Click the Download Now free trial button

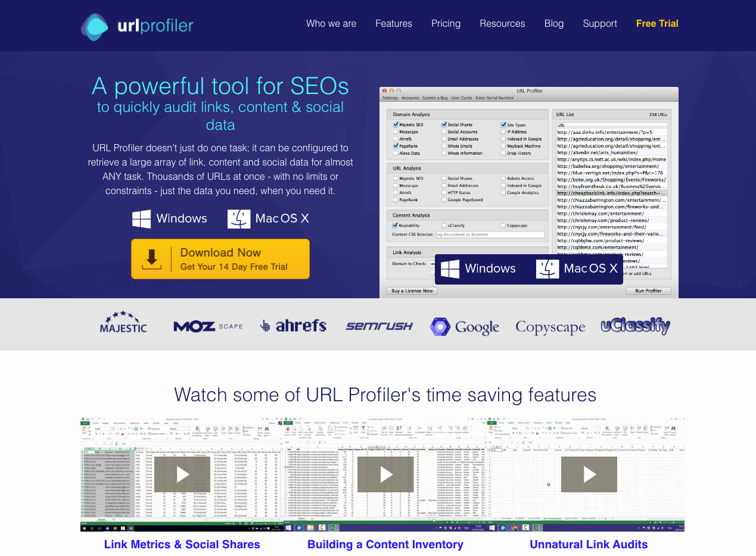point(220,259)
